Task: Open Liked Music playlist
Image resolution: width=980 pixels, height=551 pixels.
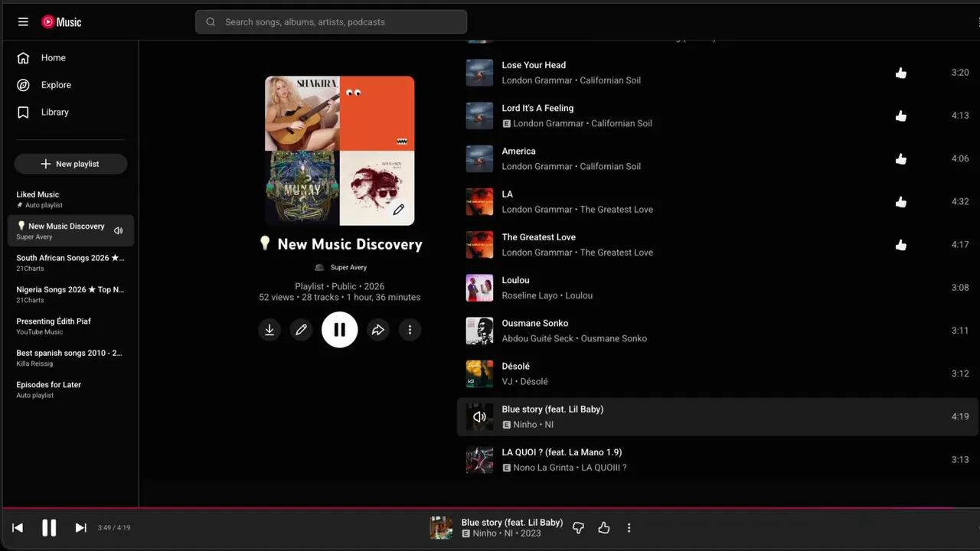Action: (70, 199)
